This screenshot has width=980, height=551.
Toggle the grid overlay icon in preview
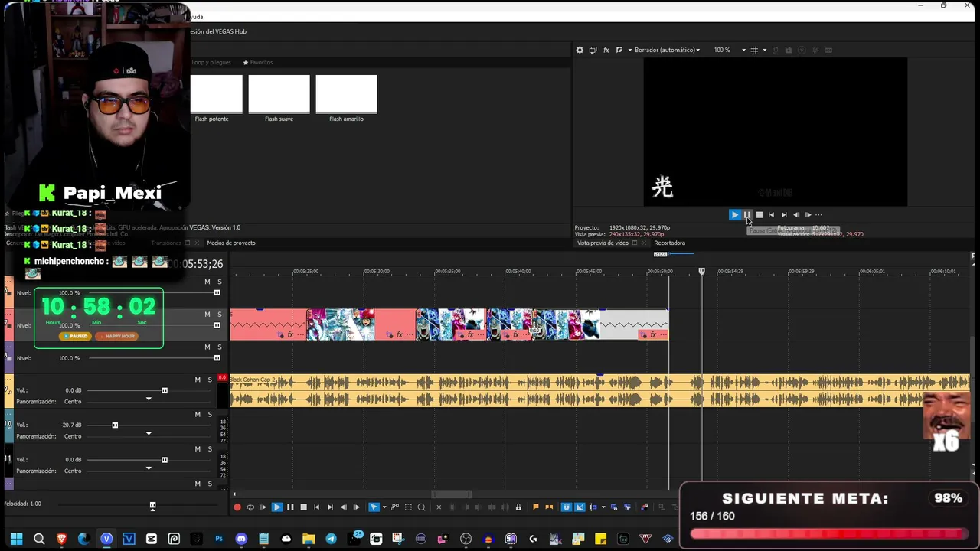pos(754,50)
